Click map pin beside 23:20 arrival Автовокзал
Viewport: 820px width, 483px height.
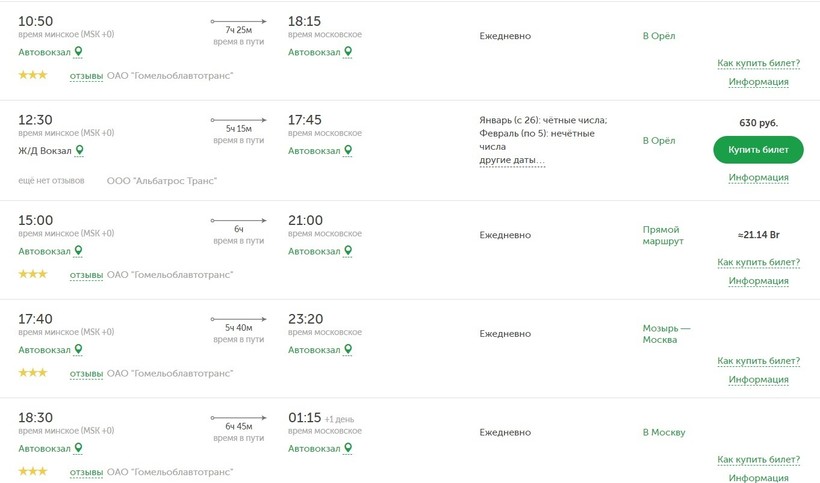coord(348,350)
